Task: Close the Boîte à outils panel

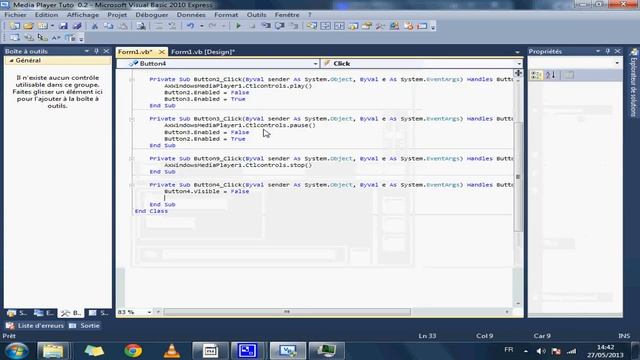Action: point(106,51)
